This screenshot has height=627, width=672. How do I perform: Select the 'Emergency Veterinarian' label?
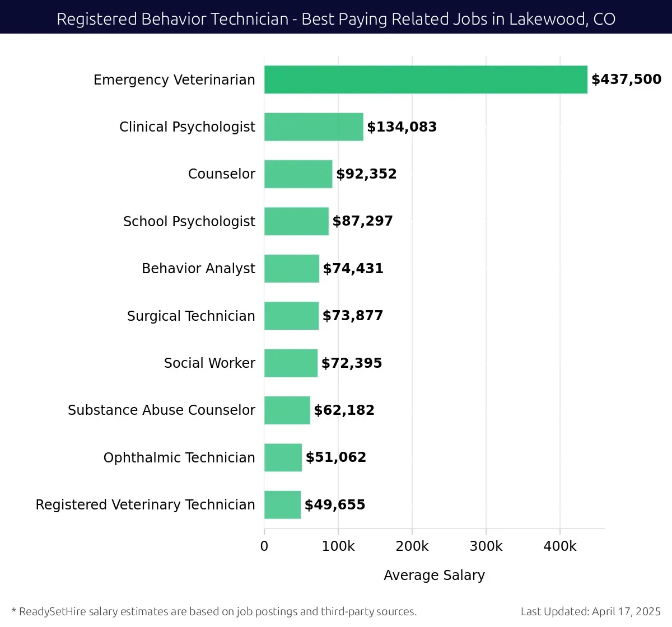click(x=174, y=80)
